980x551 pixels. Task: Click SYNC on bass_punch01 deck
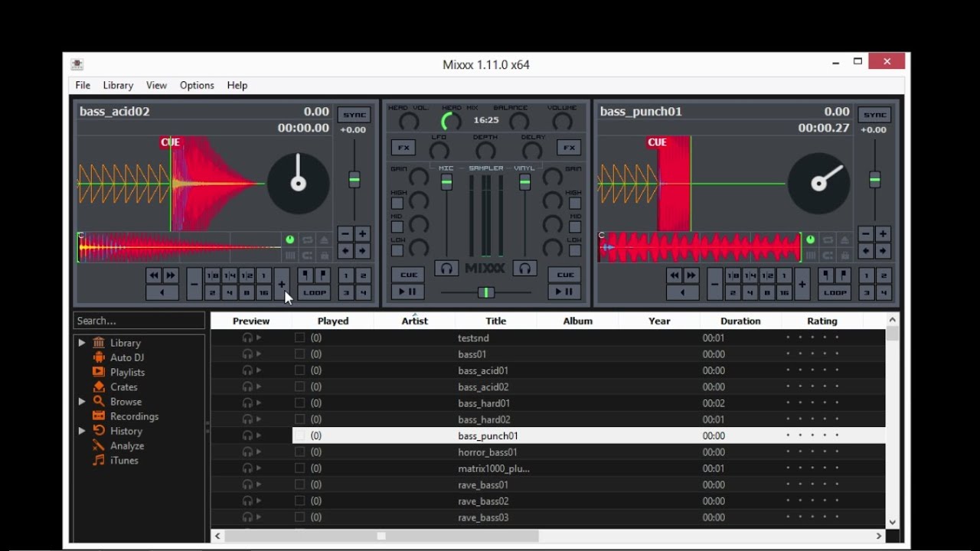pyautogui.click(x=875, y=115)
